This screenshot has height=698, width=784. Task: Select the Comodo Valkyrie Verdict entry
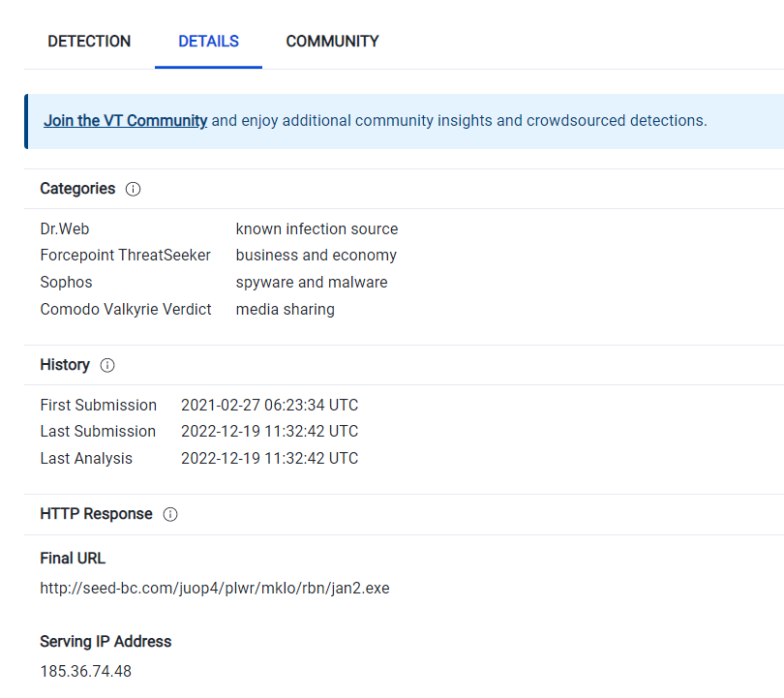pyautogui.click(x=125, y=309)
